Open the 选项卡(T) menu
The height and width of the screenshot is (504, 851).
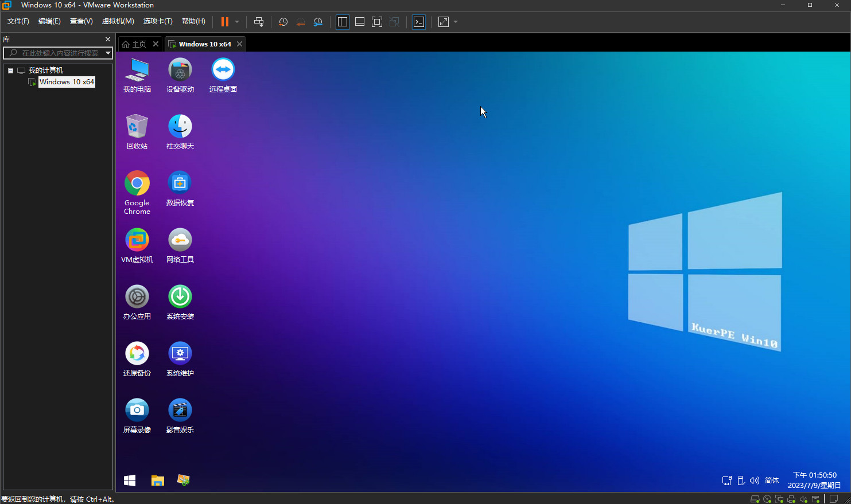[158, 21]
